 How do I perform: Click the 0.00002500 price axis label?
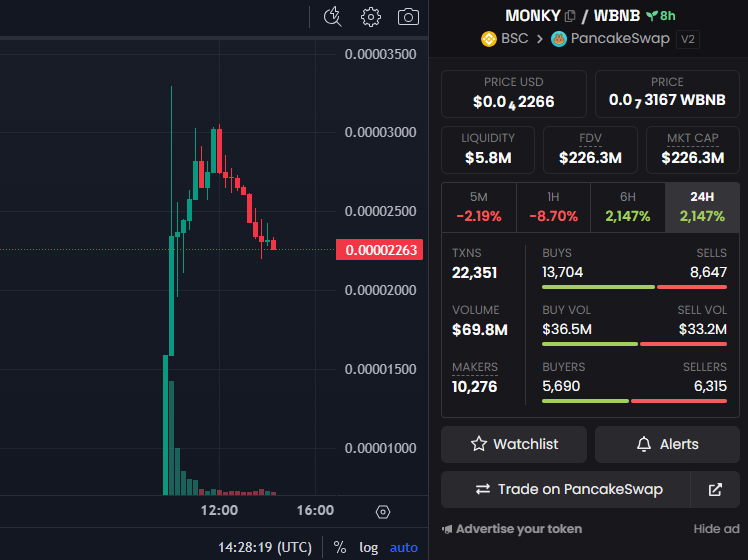pyautogui.click(x=381, y=211)
